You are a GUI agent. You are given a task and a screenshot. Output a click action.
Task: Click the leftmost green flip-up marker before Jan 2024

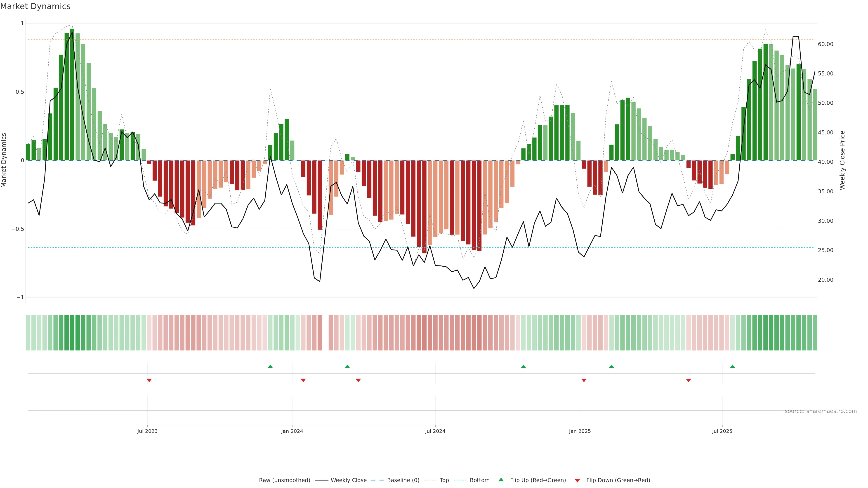[x=270, y=366]
